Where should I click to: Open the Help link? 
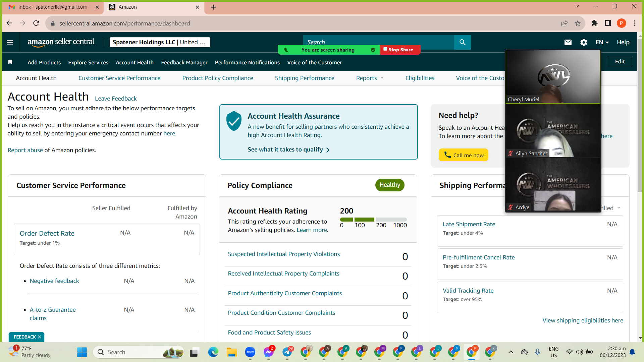pyautogui.click(x=623, y=42)
